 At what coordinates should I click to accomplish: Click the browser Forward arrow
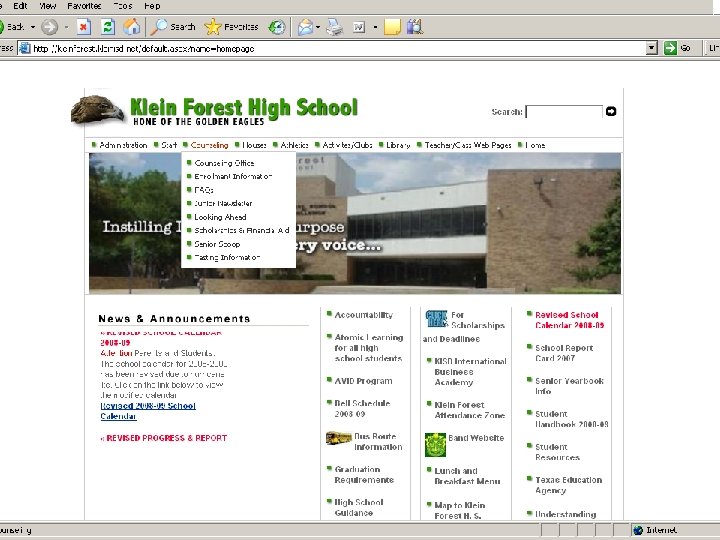[50, 27]
